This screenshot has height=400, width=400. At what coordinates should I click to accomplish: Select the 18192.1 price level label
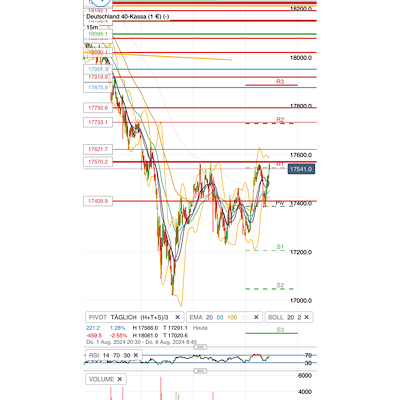pyautogui.click(x=98, y=11)
